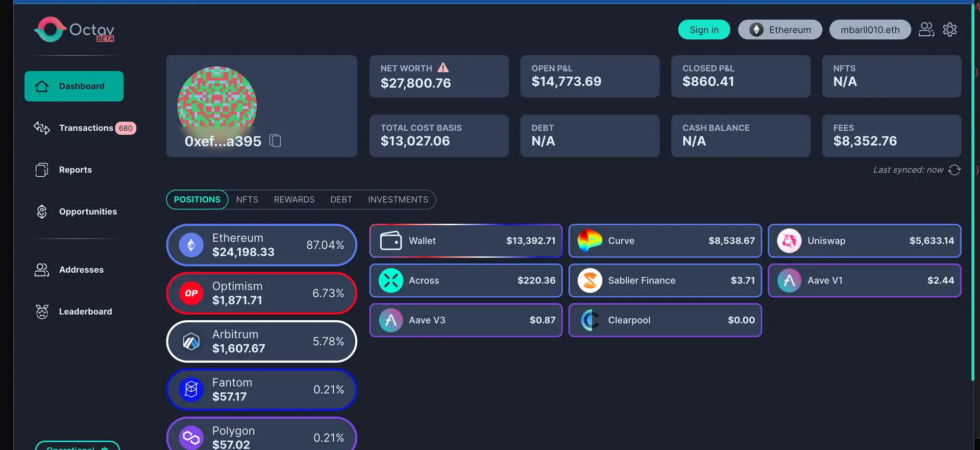The width and height of the screenshot is (980, 450).
Task: Click the Optimism $1,871.71 amount
Action: 237,300
